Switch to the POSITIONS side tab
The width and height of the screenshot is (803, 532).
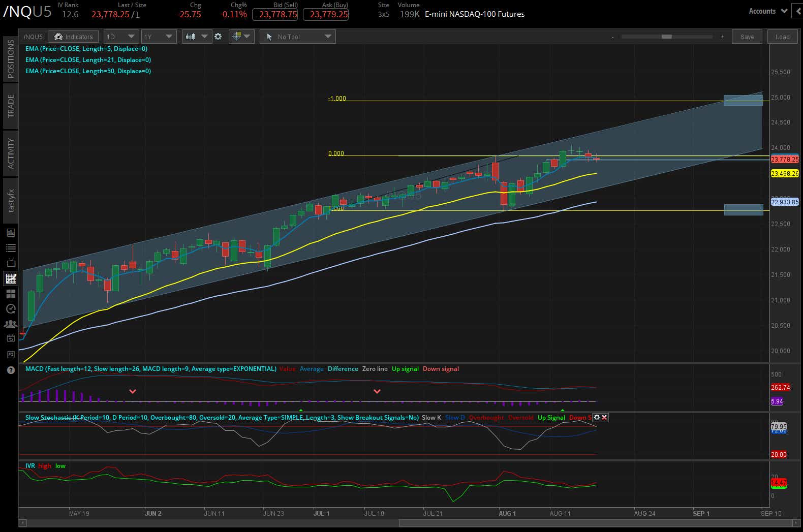11,59
